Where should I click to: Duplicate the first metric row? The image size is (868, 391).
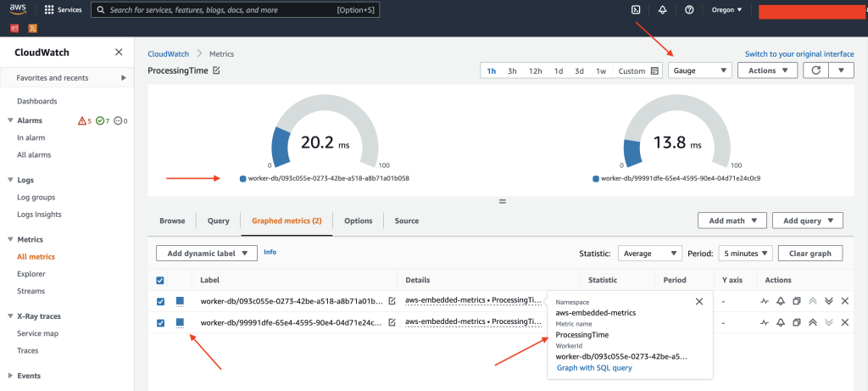797,301
